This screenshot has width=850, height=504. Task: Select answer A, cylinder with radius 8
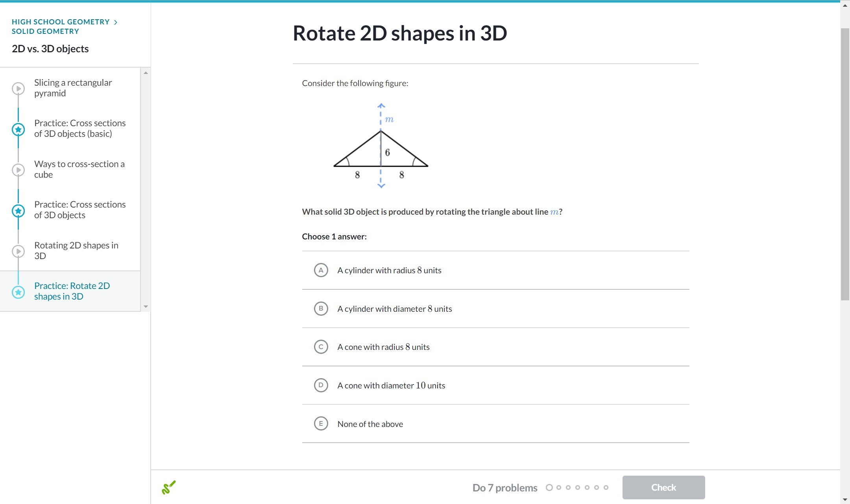(x=321, y=270)
